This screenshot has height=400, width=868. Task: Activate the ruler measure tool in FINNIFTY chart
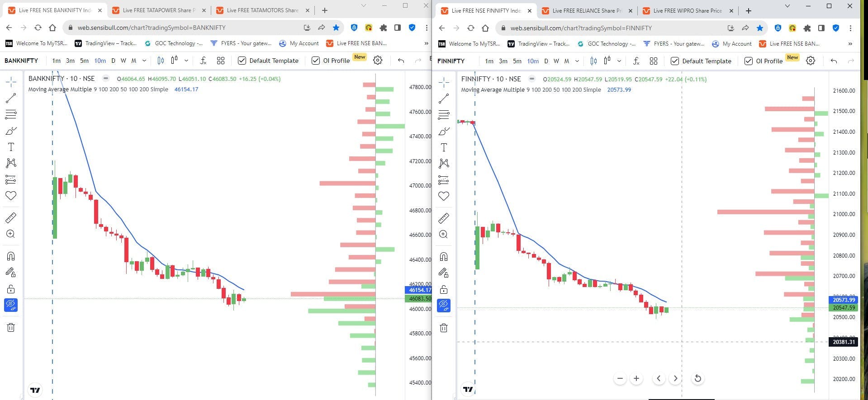click(444, 218)
